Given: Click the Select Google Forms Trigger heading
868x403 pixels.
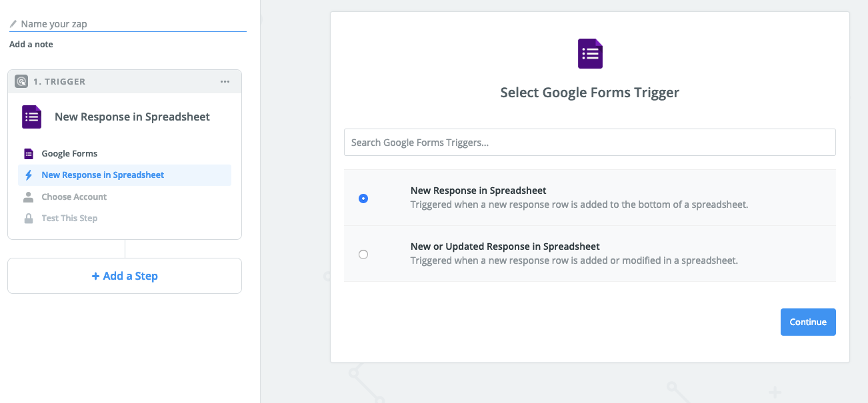Looking at the screenshot, I should [590, 93].
